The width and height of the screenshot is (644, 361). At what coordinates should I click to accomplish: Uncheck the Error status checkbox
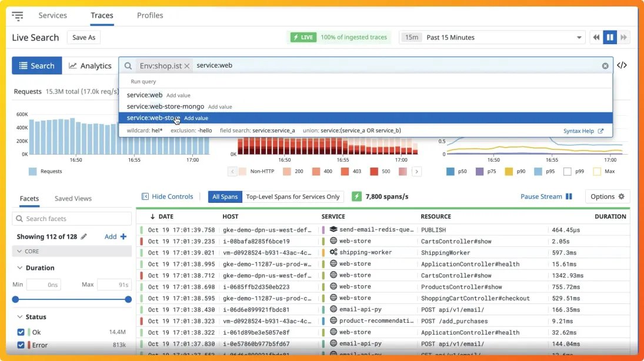pyautogui.click(x=21, y=345)
